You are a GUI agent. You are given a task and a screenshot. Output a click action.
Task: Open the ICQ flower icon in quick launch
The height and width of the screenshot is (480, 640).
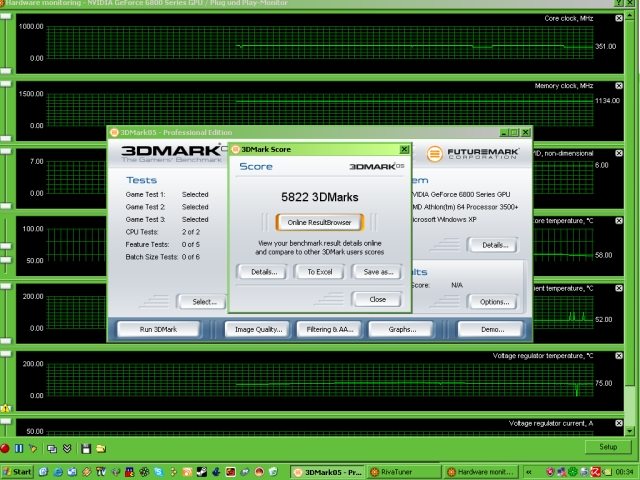(x=144, y=472)
